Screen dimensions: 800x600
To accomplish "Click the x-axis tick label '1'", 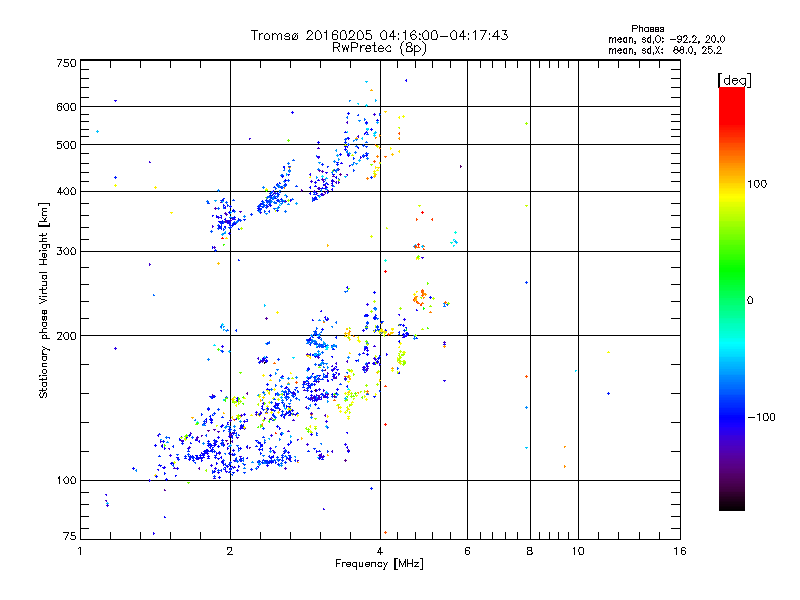I will 80,551.
